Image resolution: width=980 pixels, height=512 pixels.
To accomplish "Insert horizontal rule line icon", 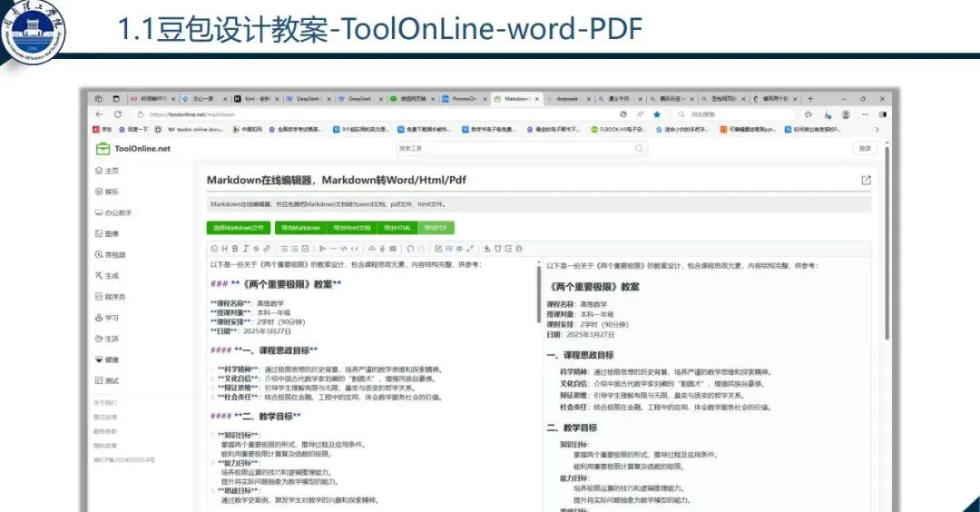I will point(333,248).
